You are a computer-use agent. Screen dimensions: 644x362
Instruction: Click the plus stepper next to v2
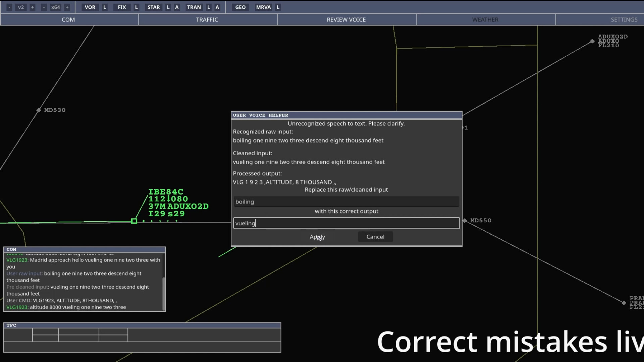(33, 7)
